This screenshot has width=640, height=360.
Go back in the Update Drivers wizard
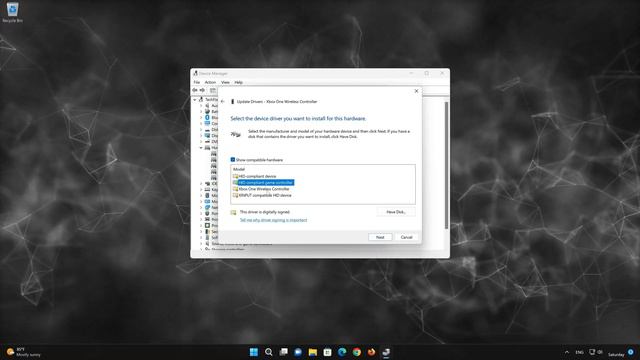(x=223, y=102)
